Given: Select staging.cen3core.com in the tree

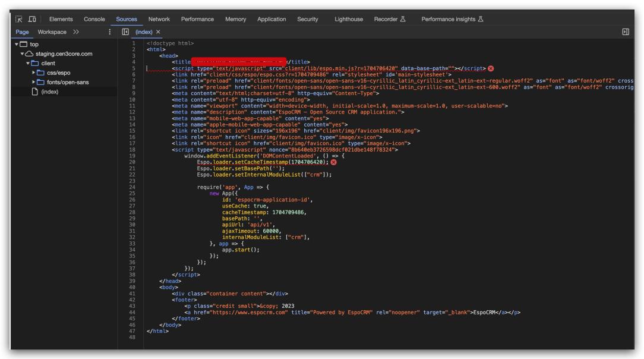Looking at the screenshot, I should click(x=64, y=53).
